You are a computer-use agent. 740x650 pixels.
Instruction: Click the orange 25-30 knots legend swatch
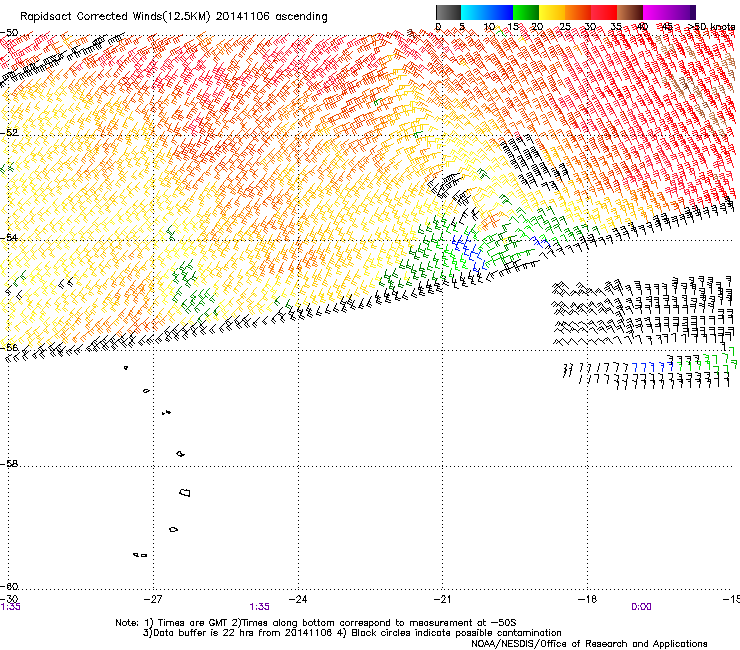click(x=578, y=12)
